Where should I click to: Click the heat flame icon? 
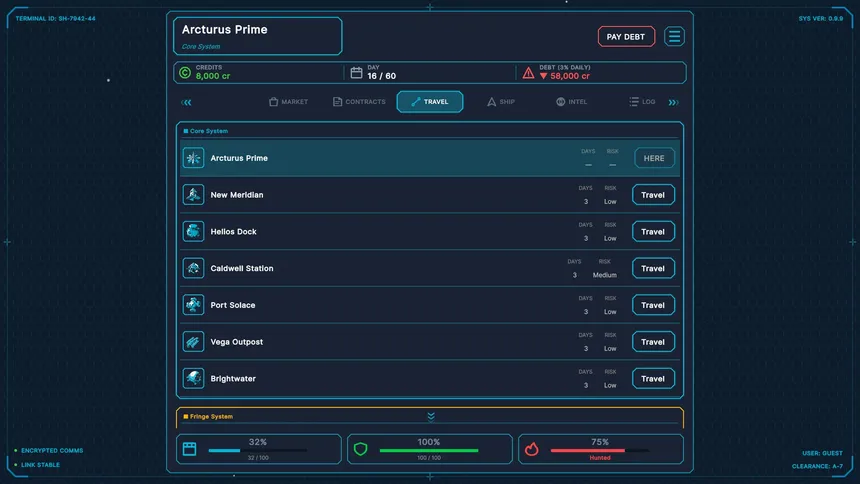531,449
